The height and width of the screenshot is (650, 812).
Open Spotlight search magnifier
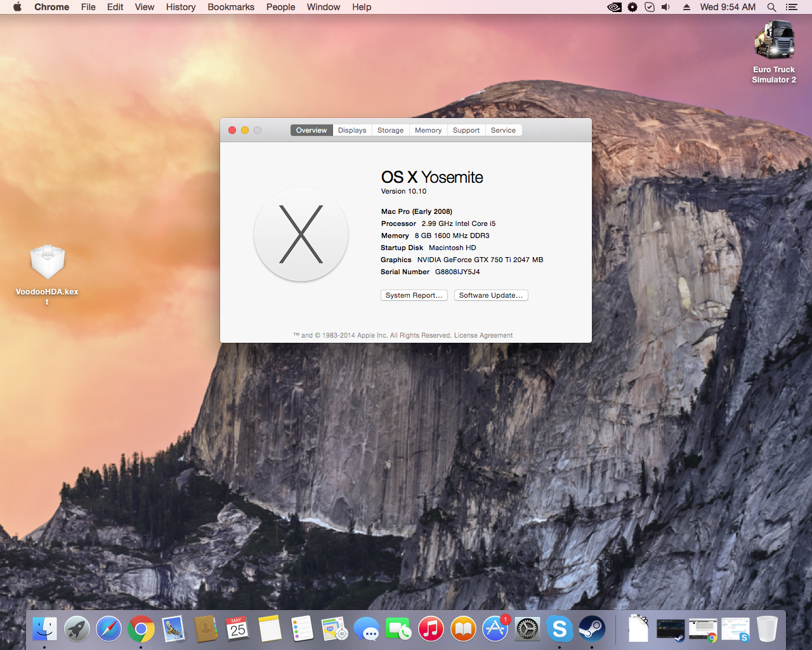pos(771,7)
